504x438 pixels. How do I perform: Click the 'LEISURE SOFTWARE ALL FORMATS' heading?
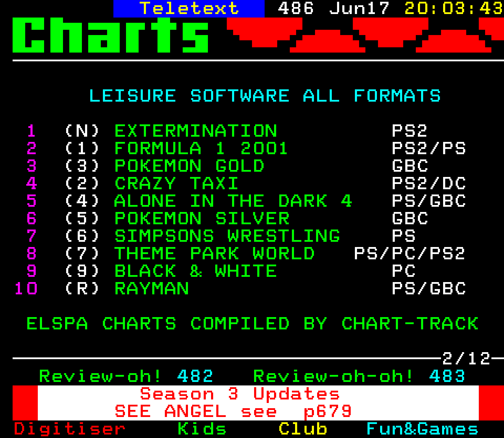(x=265, y=96)
